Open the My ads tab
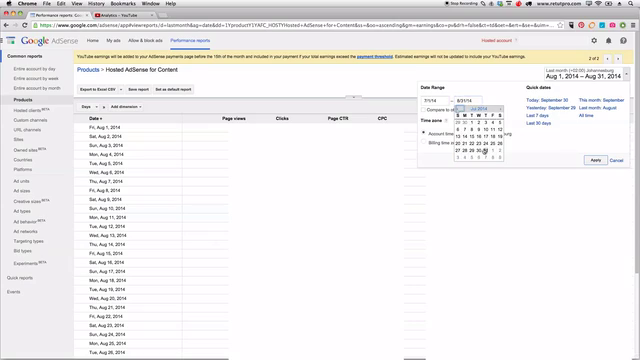 [x=113, y=40]
